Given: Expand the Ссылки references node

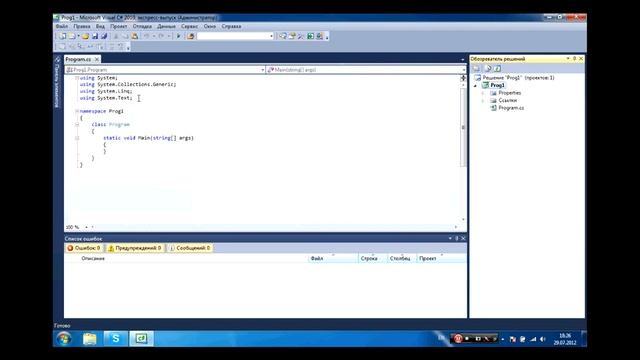Looking at the screenshot, I should pos(483,100).
